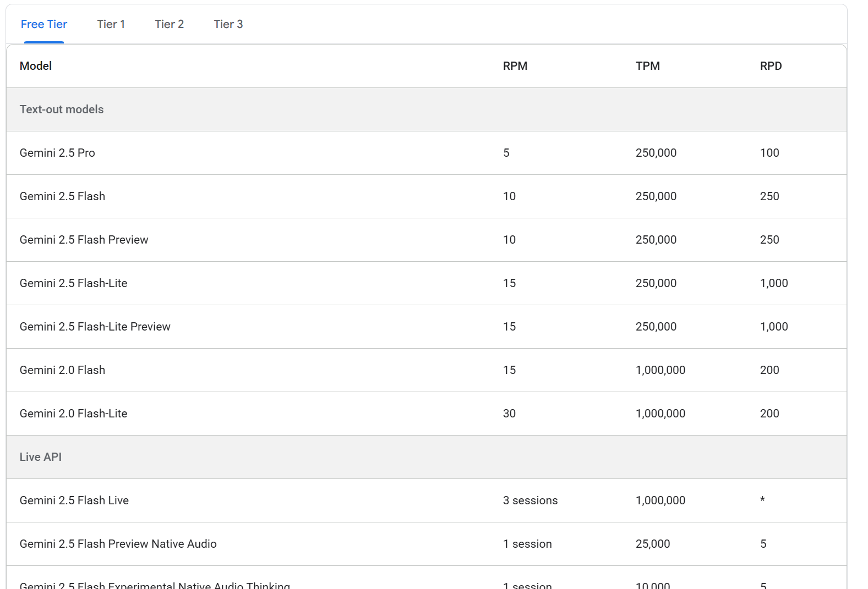Select the RPM value 30 for Gemini 2.0 Flash-Lite
The width and height of the screenshot is (868, 589).
pyautogui.click(x=510, y=414)
